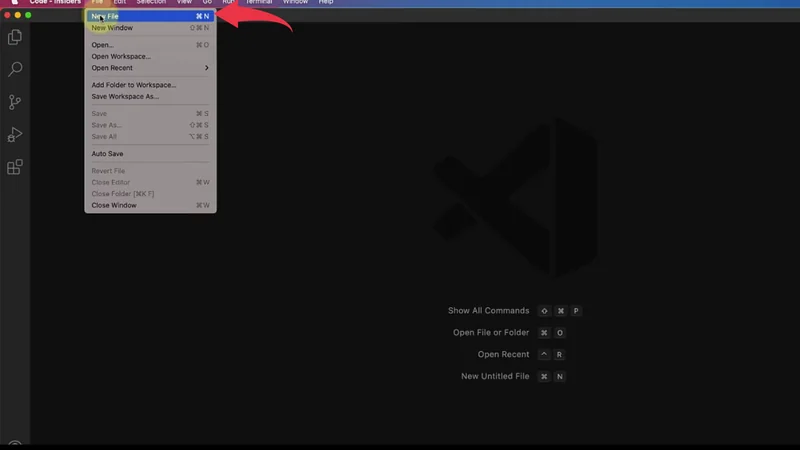
Task: Toggle Auto Save in File menu
Action: [x=108, y=154]
